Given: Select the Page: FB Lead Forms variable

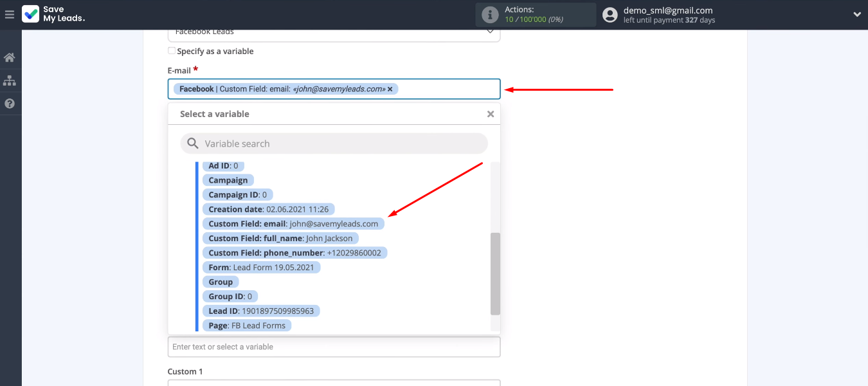Looking at the screenshot, I should (x=247, y=326).
